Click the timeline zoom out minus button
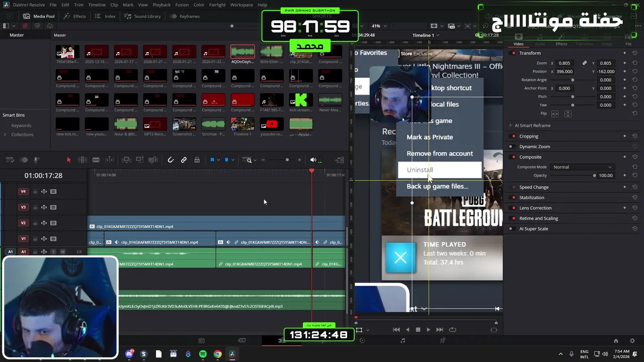Screen dimensions: 644x362 tap(263, 160)
